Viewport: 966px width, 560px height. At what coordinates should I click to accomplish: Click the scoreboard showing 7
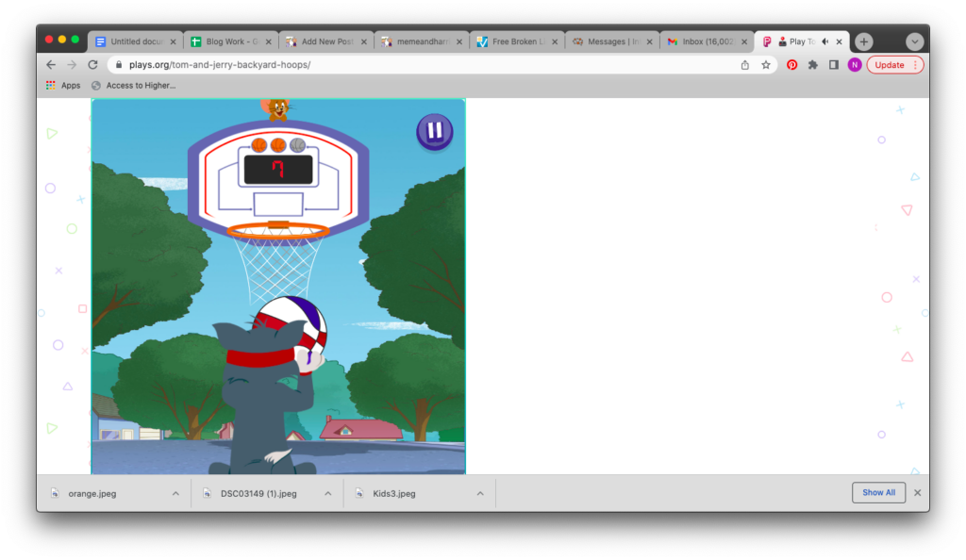(278, 170)
